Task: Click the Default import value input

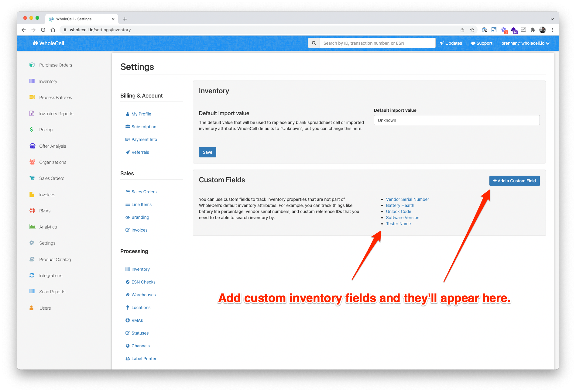Action: pos(457,120)
